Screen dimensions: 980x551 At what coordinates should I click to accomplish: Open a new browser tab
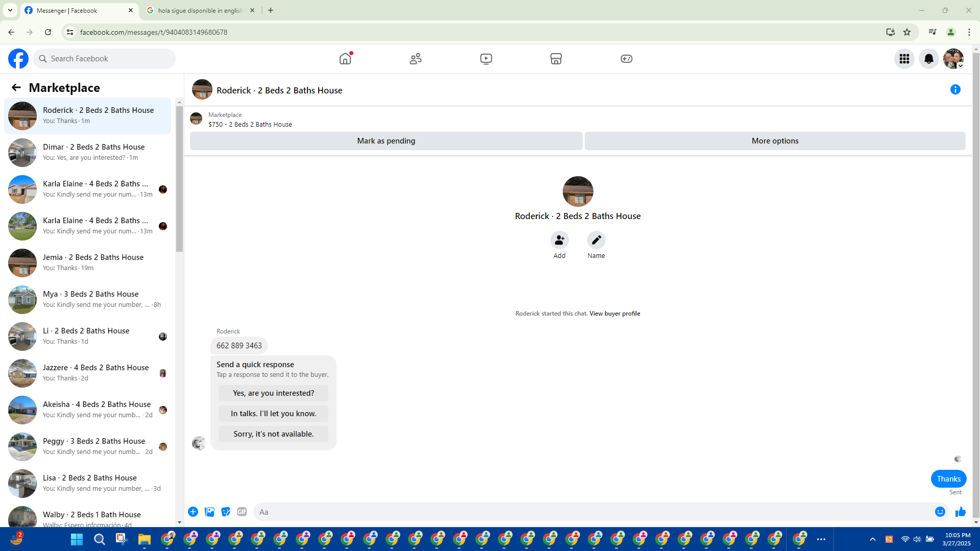(x=271, y=10)
